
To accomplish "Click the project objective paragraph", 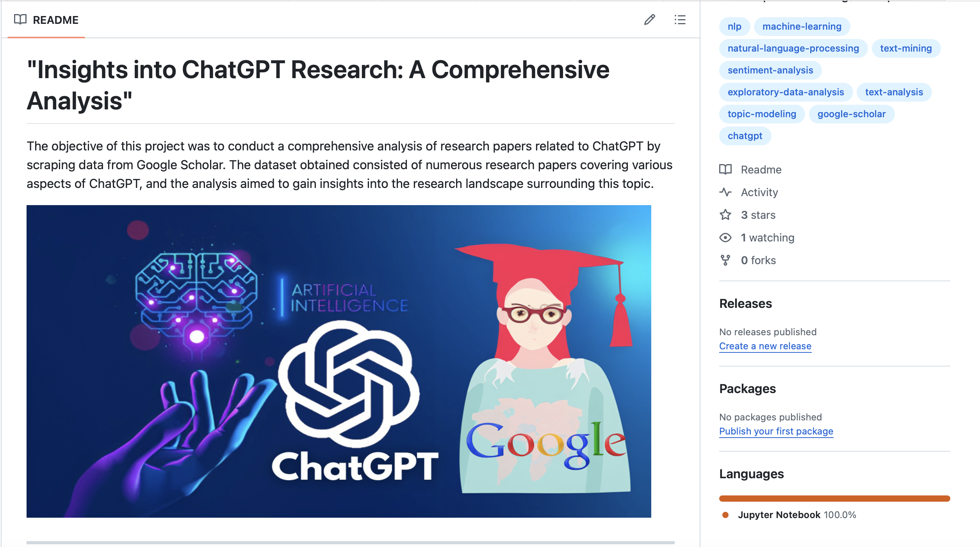I will (349, 165).
